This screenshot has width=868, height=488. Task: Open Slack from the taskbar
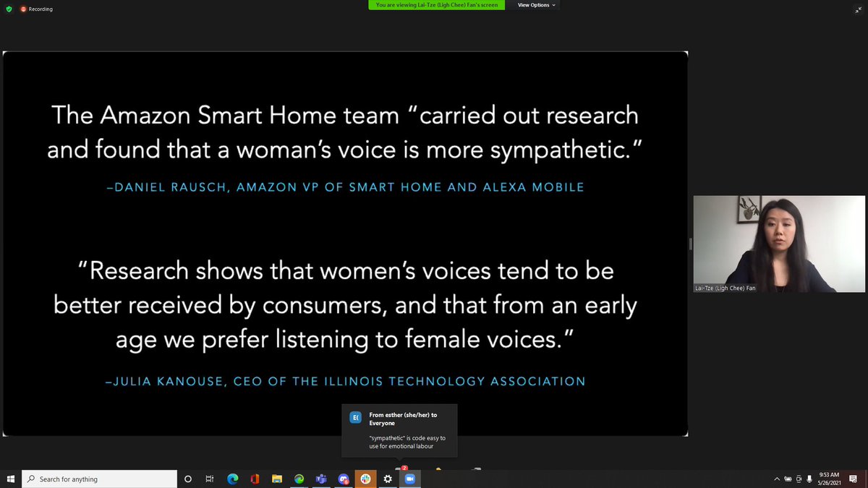(x=365, y=479)
